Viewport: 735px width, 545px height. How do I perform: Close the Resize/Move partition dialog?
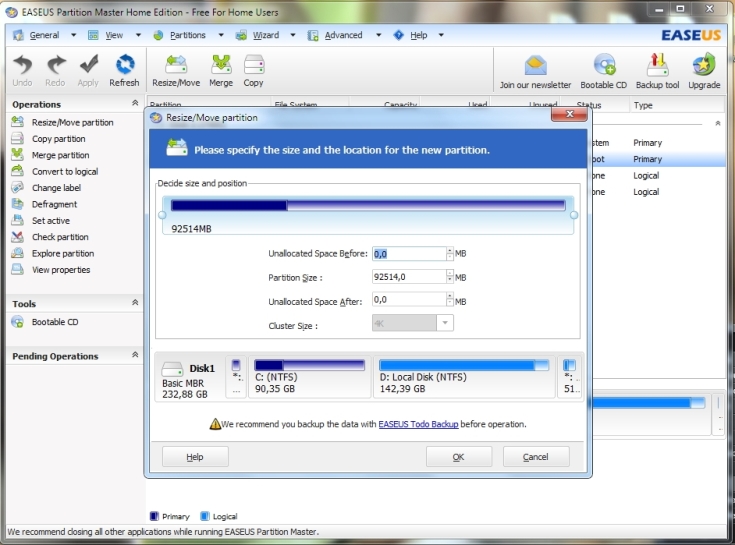click(x=570, y=114)
